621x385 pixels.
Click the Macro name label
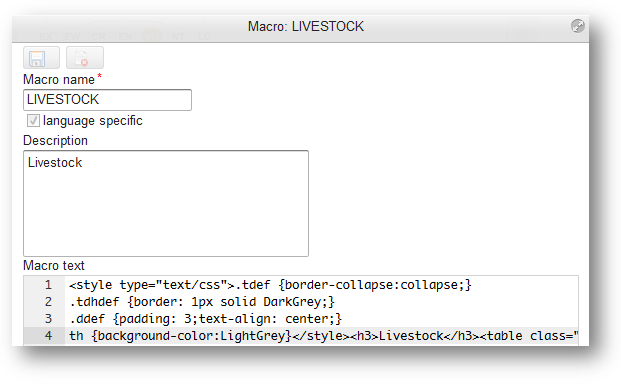click(59, 80)
